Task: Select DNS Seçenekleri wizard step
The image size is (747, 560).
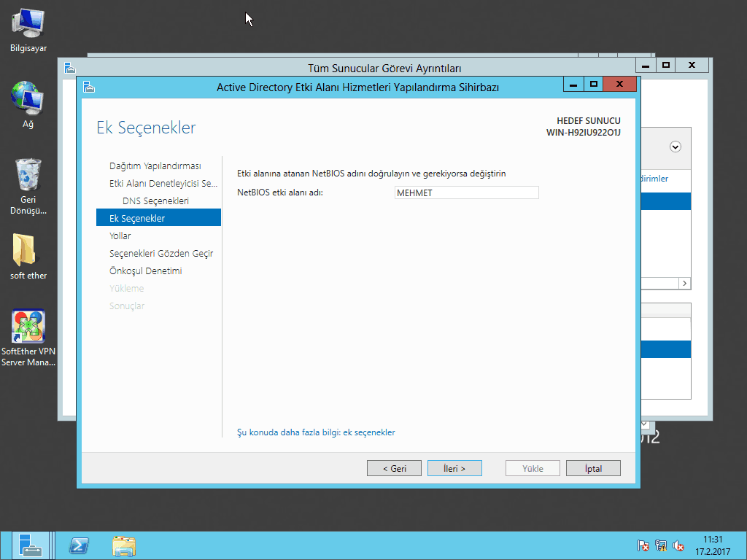Action: (x=155, y=201)
